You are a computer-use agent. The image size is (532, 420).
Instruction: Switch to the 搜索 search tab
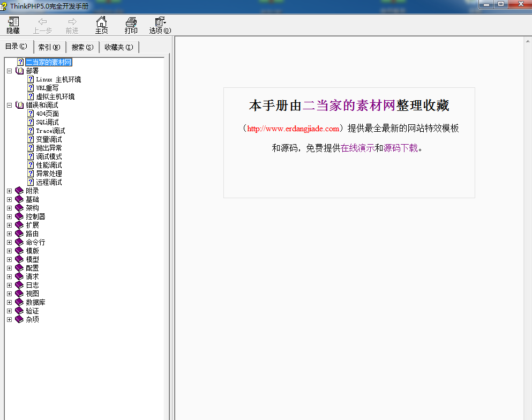point(83,47)
